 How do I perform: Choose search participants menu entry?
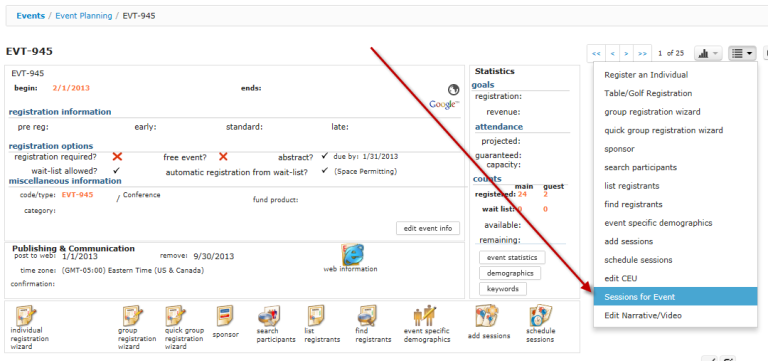point(675,168)
